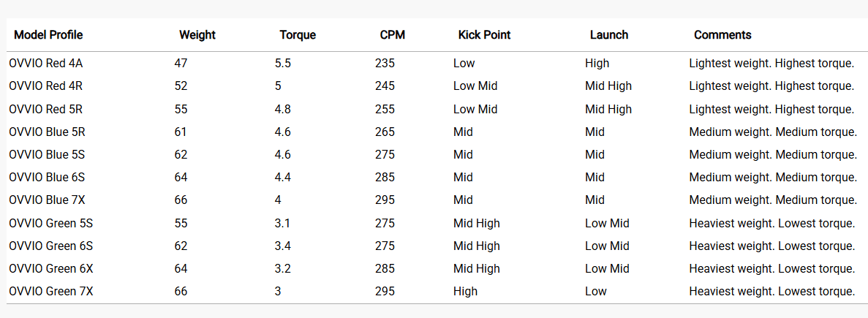
Task: Click the Model Profile column header
Action: [48, 35]
